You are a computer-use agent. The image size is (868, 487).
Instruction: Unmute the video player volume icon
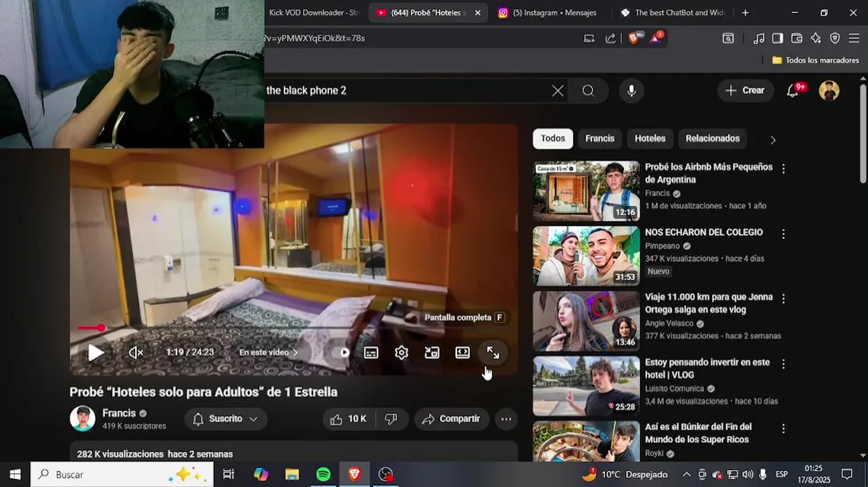[136, 352]
